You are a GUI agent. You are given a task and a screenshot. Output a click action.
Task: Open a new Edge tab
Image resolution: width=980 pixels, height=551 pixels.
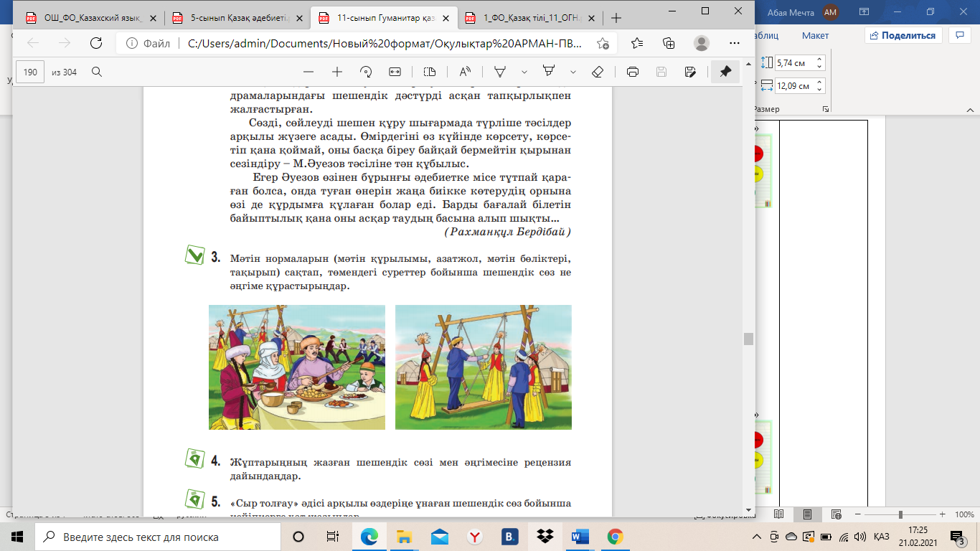(616, 18)
